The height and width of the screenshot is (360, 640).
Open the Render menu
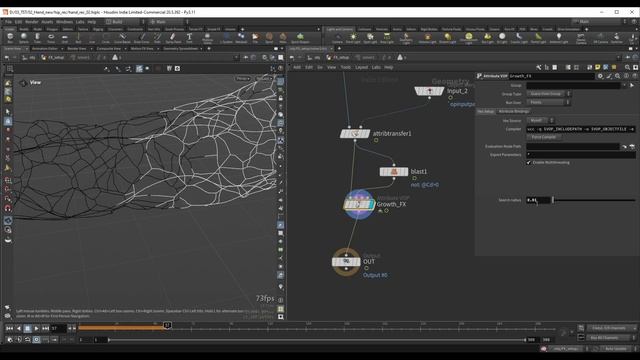tap(31, 22)
